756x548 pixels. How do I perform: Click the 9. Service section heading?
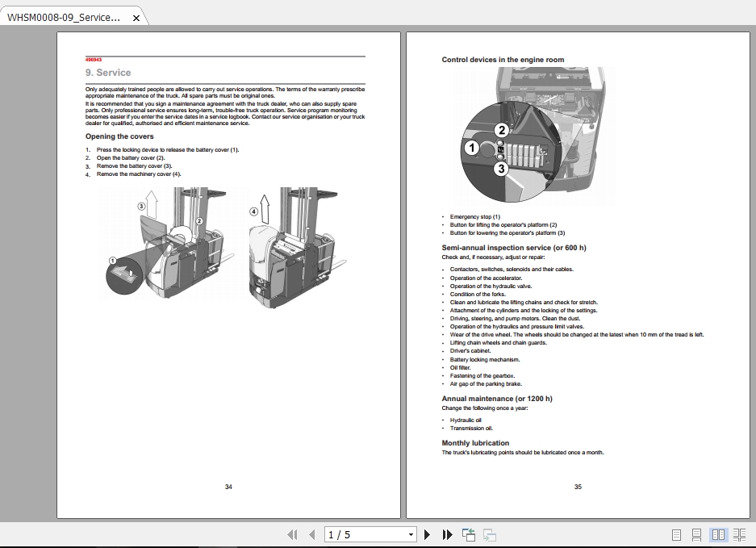[109, 72]
